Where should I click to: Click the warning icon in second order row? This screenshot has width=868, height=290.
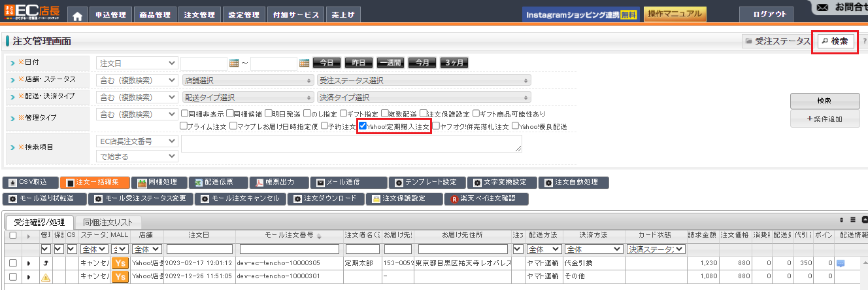tap(45, 277)
